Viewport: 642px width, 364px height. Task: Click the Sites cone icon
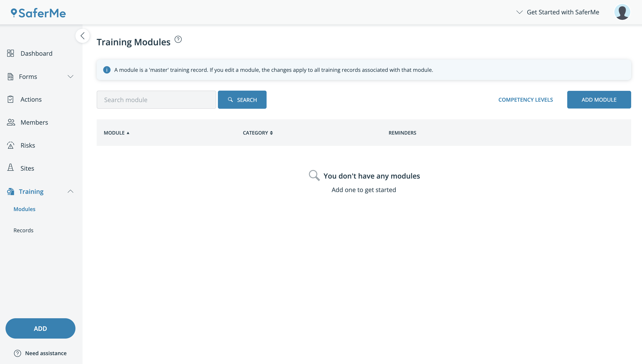[x=10, y=168]
